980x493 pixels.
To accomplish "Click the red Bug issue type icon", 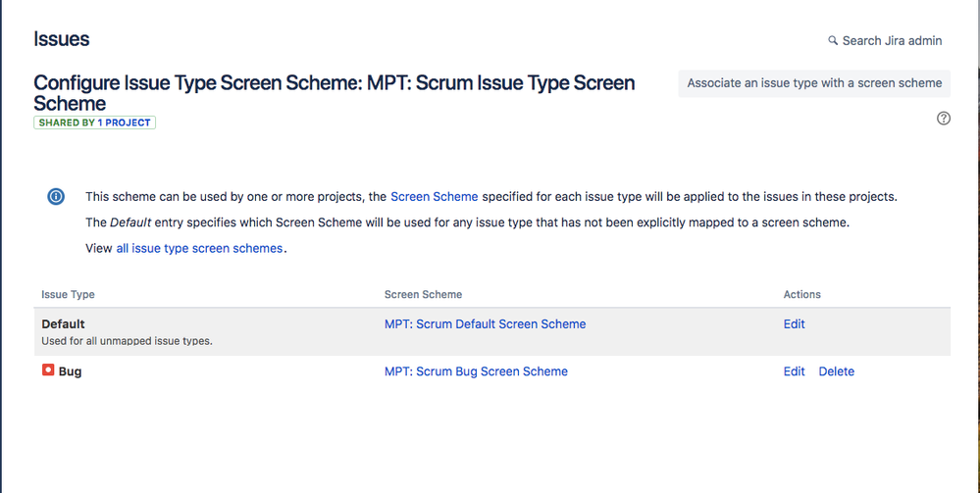I will tap(48, 370).
